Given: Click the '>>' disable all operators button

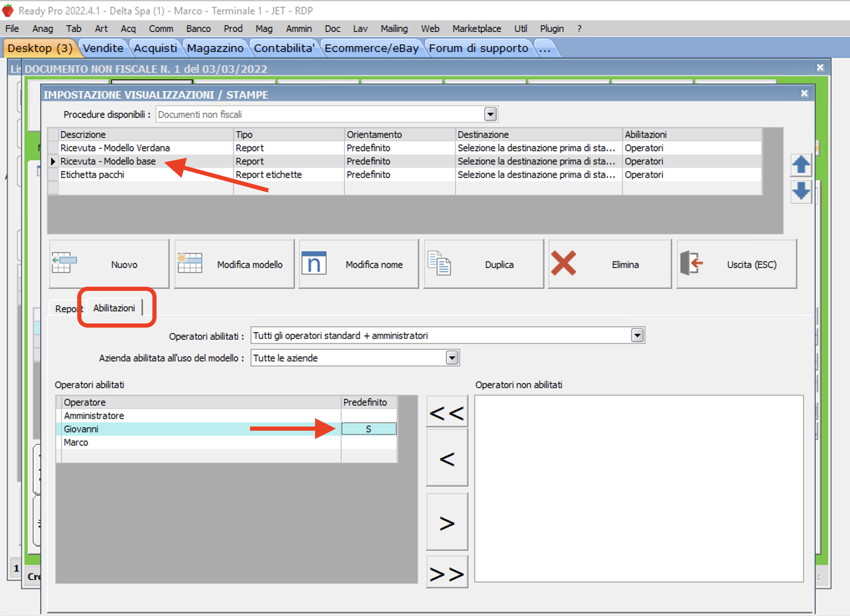Looking at the screenshot, I should (447, 573).
